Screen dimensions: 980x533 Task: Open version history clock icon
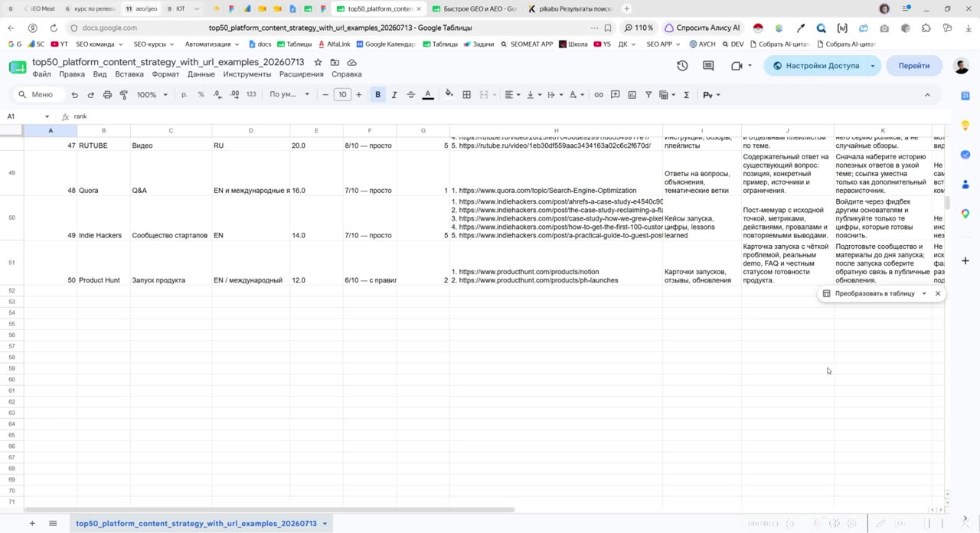pos(682,66)
